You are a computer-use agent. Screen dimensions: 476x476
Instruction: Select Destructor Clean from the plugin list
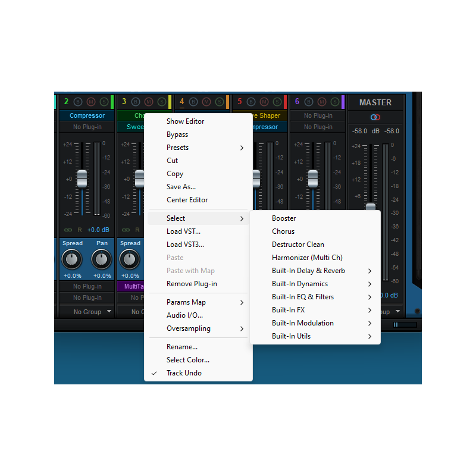[298, 244]
